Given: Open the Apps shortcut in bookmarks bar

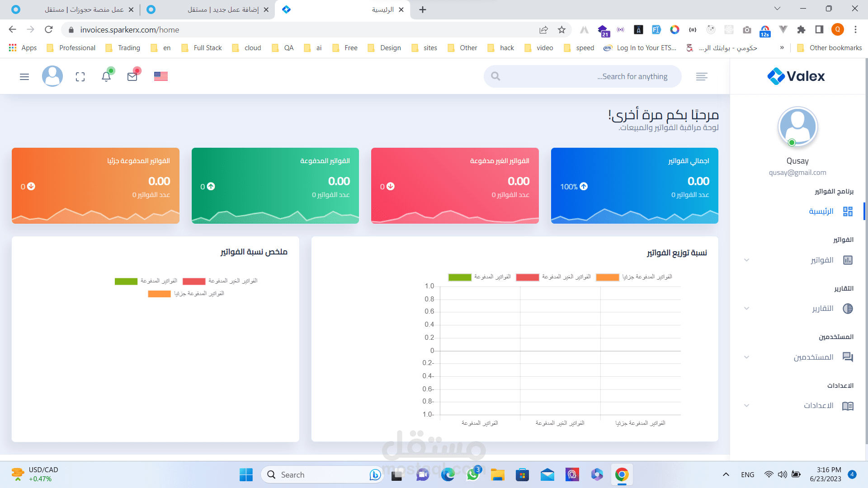Looking at the screenshot, I should pos(23,48).
